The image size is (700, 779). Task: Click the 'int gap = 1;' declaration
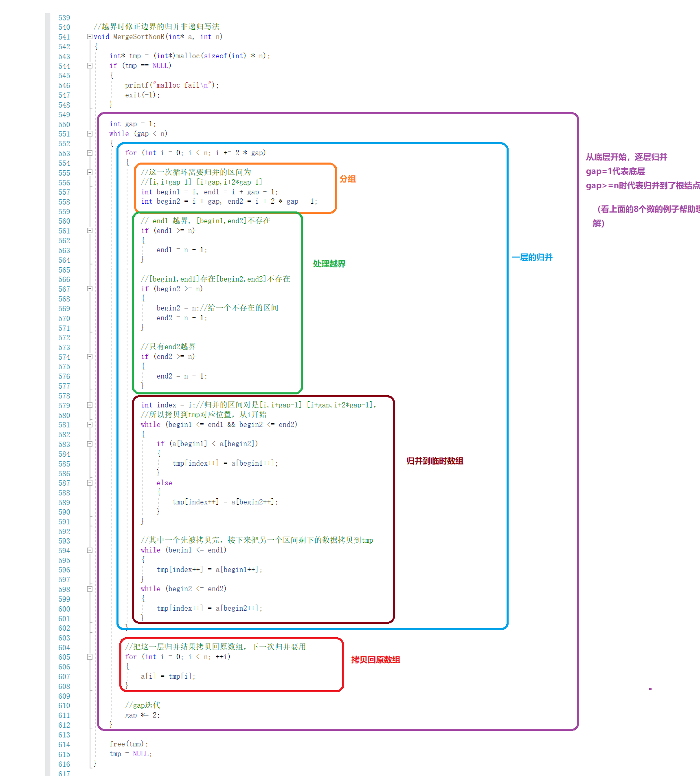coord(132,124)
